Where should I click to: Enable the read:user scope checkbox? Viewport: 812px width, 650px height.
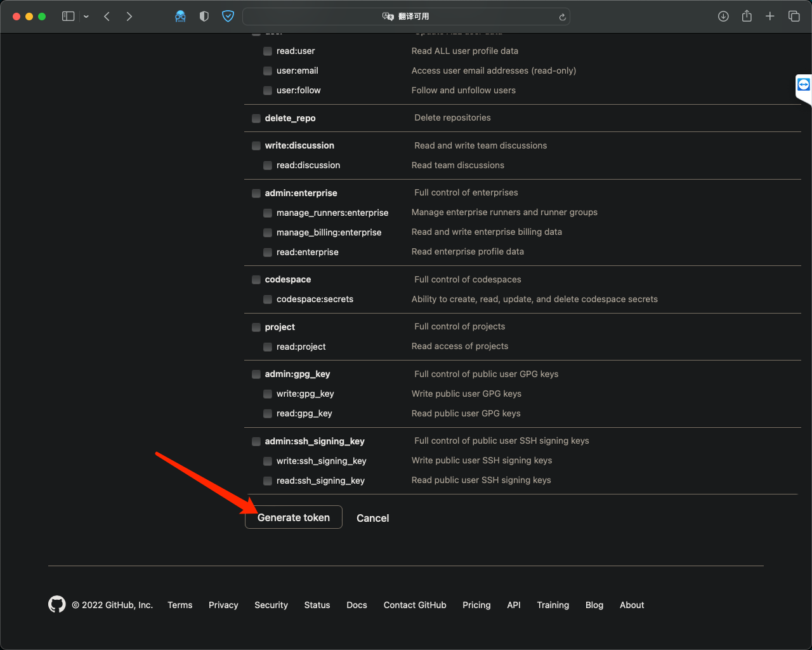267,51
